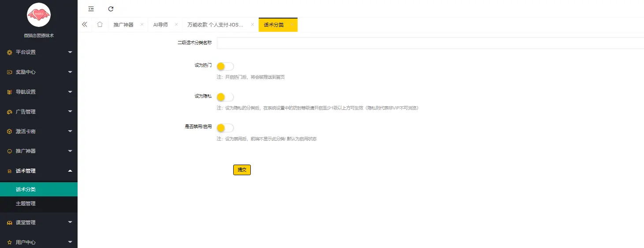Switch to the 万能收款 个人支付 tab
This screenshot has height=248, width=644.
coord(215,25)
